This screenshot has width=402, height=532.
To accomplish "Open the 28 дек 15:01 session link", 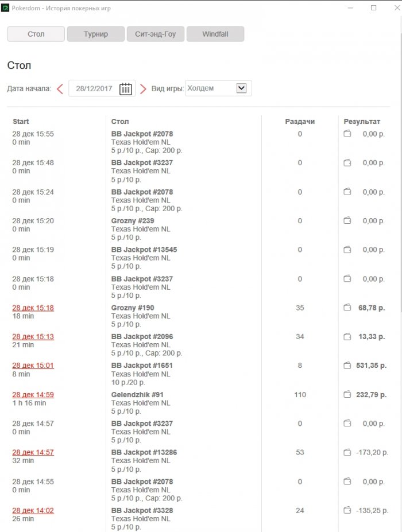I will (x=33, y=366).
